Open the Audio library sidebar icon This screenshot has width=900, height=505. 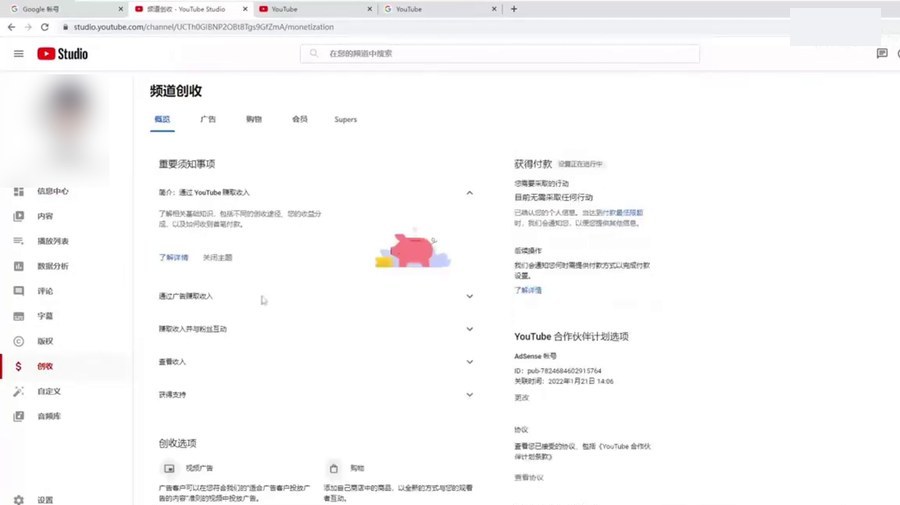(x=18, y=416)
